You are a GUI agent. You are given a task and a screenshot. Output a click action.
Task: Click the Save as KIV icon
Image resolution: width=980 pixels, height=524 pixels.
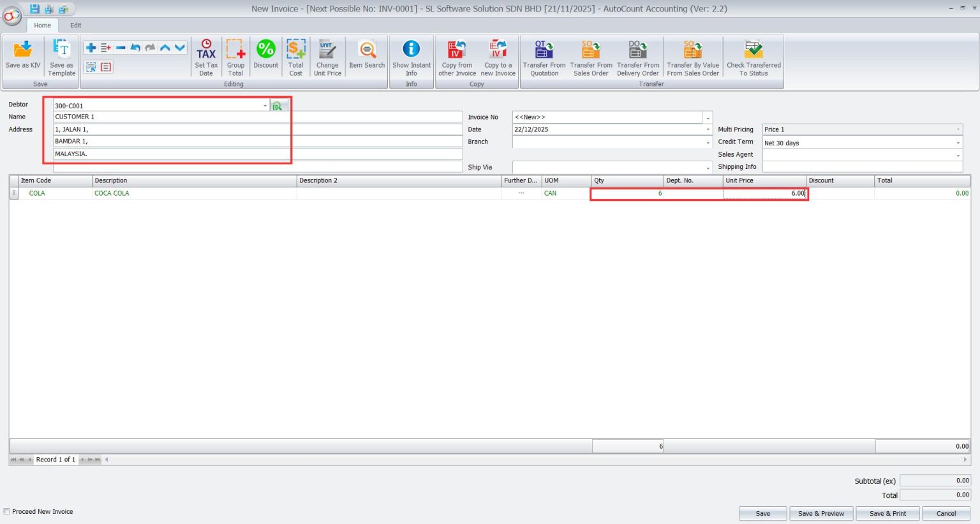pyautogui.click(x=23, y=56)
